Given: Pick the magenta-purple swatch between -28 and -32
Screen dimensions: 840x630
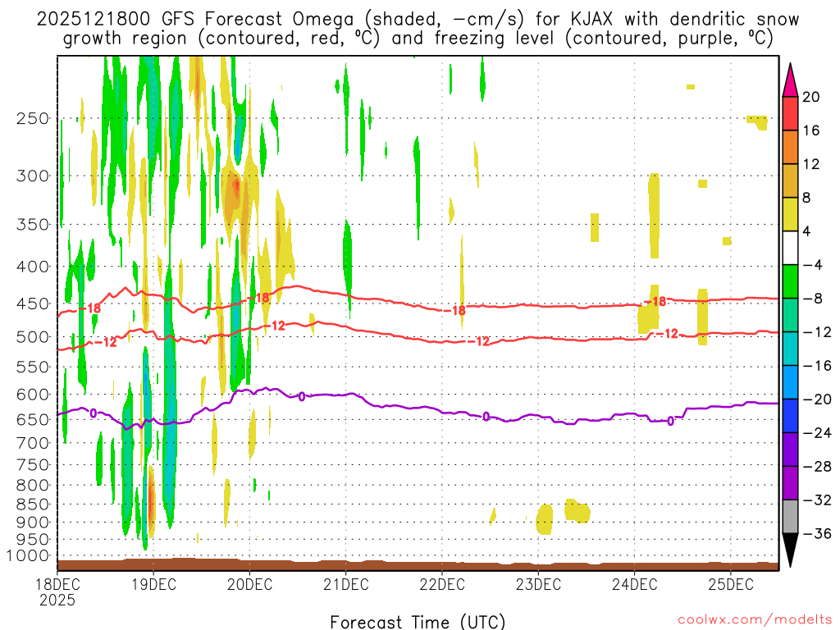Looking at the screenshot, I should click(x=790, y=483).
